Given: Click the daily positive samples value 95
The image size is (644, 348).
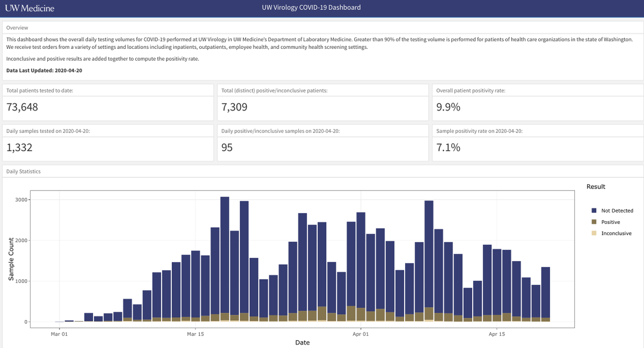Looking at the screenshot, I should click(227, 147).
